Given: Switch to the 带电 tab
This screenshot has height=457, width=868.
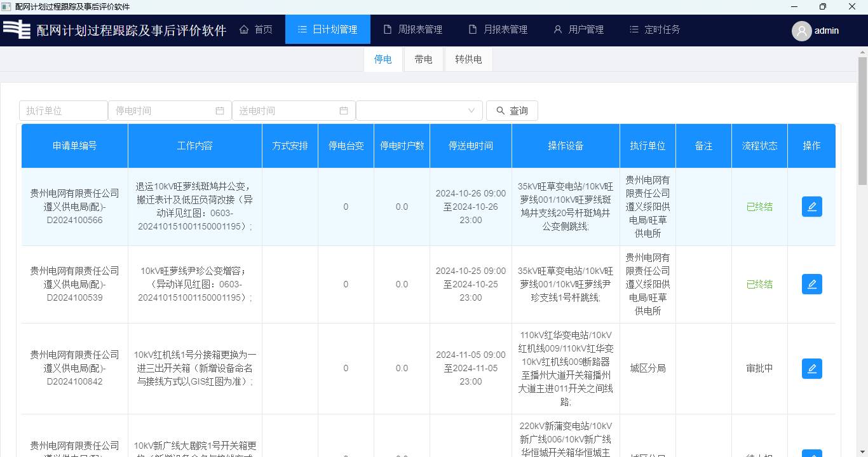Looking at the screenshot, I should [423, 59].
